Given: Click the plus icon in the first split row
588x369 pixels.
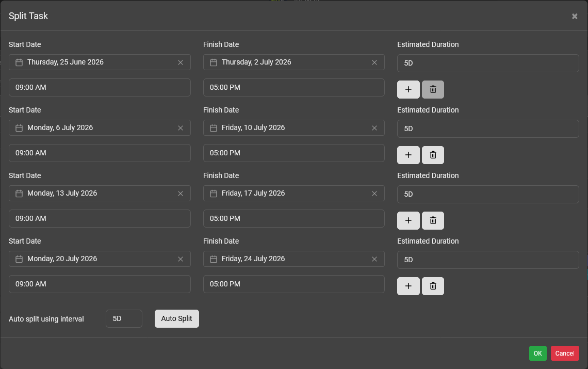Looking at the screenshot, I should pyautogui.click(x=408, y=89).
